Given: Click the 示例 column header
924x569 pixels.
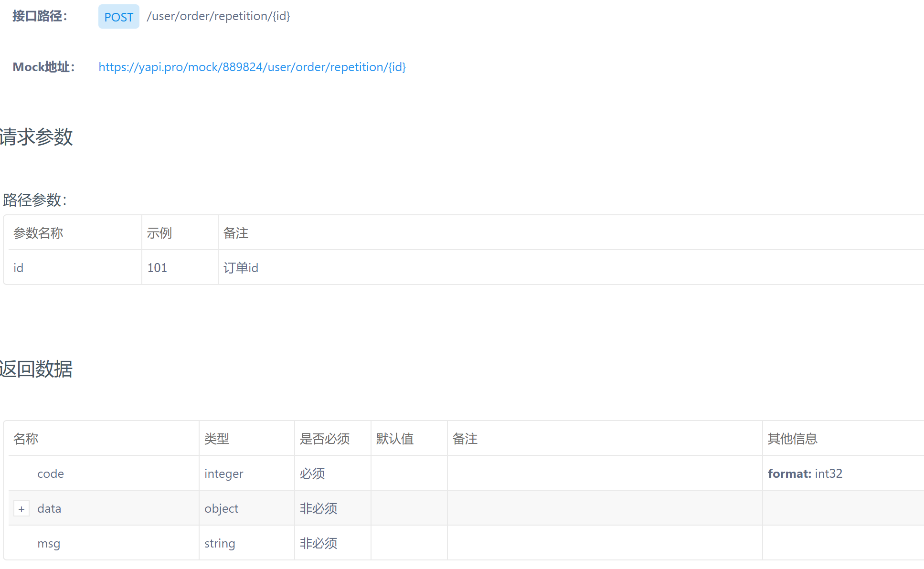Looking at the screenshot, I should [159, 233].
